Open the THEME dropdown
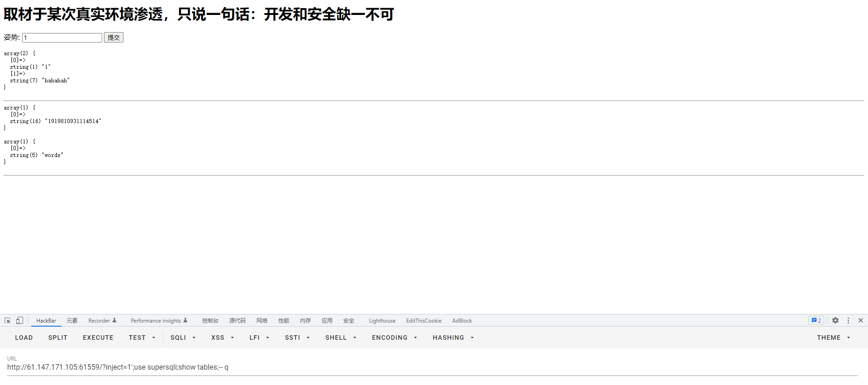The height and width of the screenshot is (385, 868). pos(834,337)
